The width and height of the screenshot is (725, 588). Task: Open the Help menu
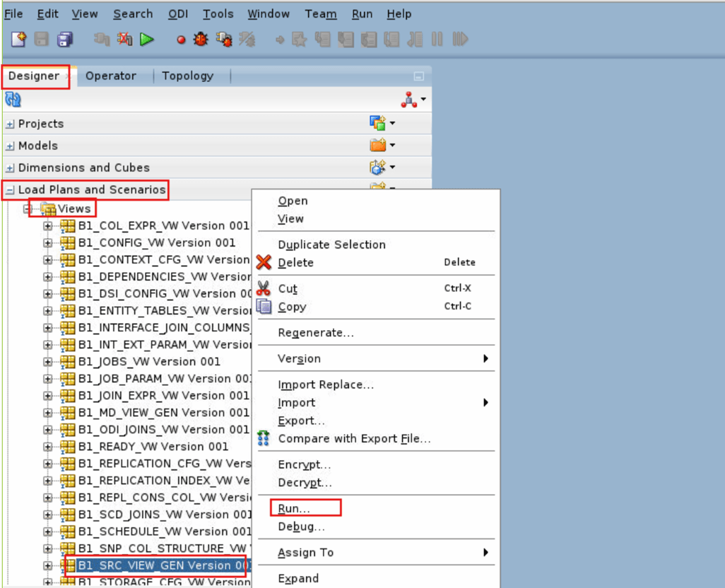click(399, 14)
